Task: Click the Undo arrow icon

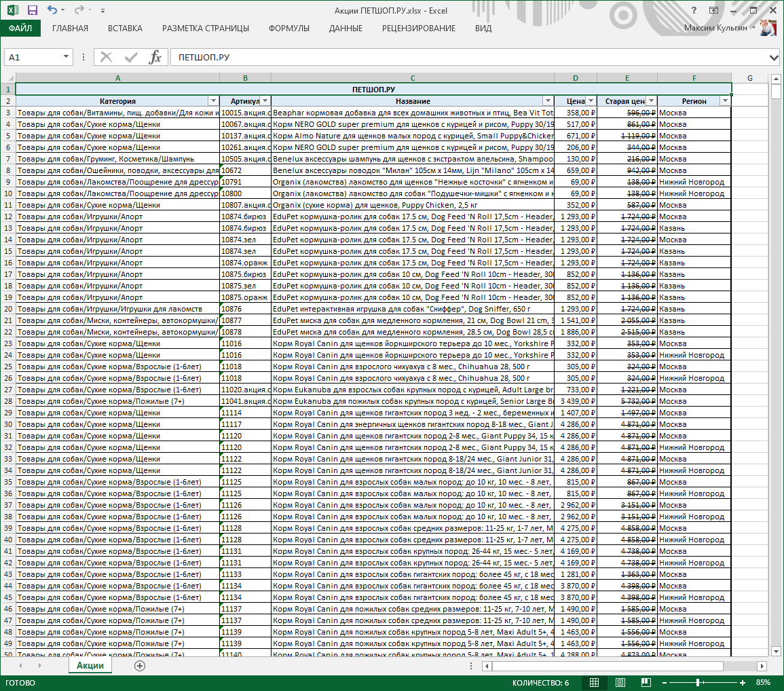Action: pyautogui.click(x=52, y=10)
